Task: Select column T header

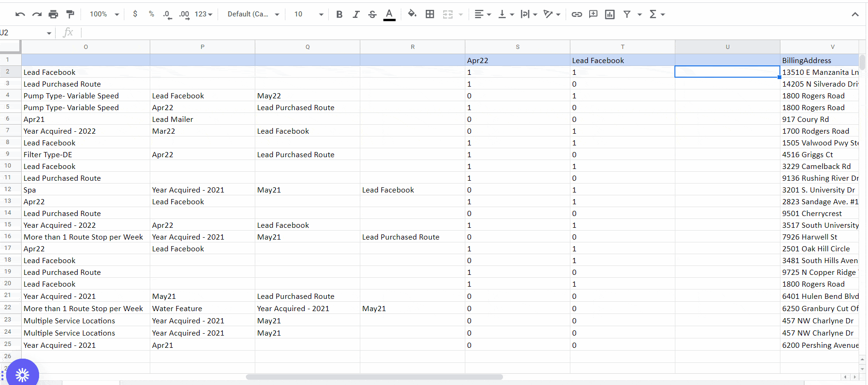Action: click(623, 47)
